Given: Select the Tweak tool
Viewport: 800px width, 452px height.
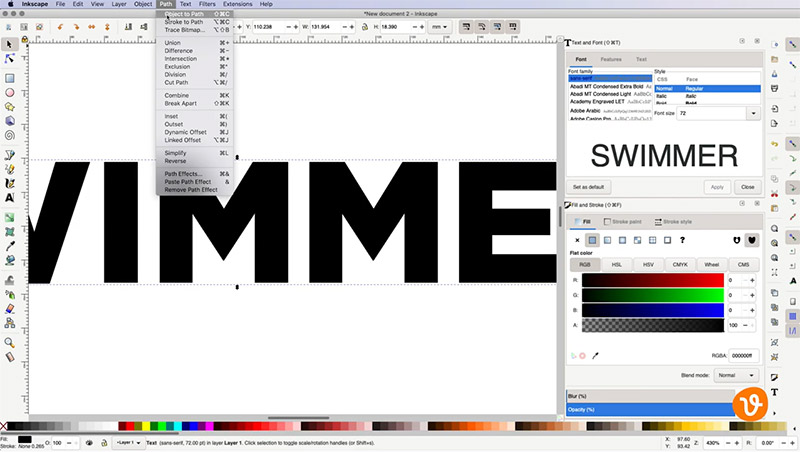Looking at the screenshot, I should (9, 280).
